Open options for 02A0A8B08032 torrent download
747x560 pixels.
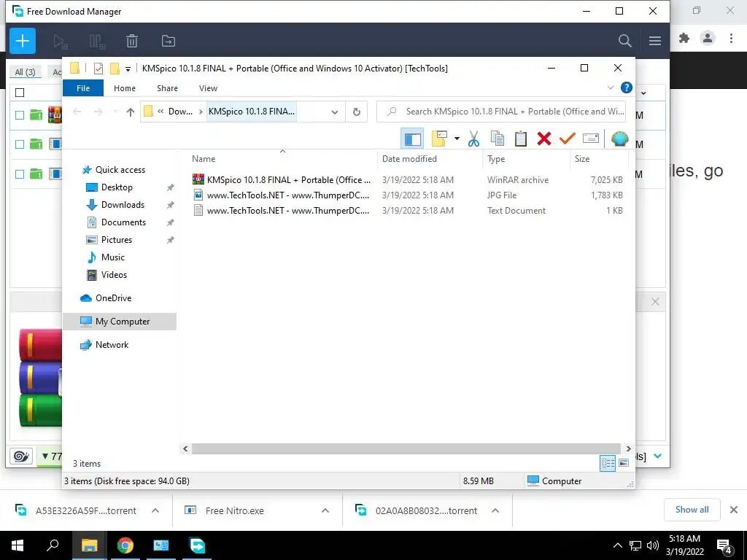(x=495, y=510)
